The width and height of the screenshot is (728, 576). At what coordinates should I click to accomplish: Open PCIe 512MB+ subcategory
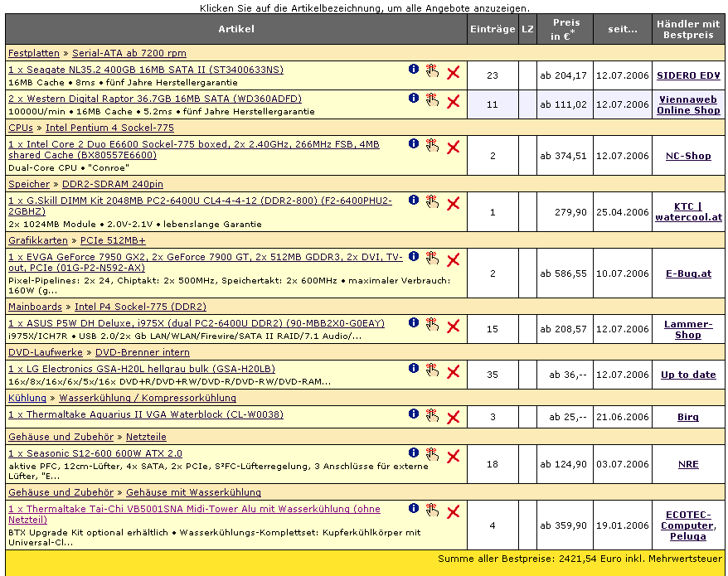pos(113,240)
